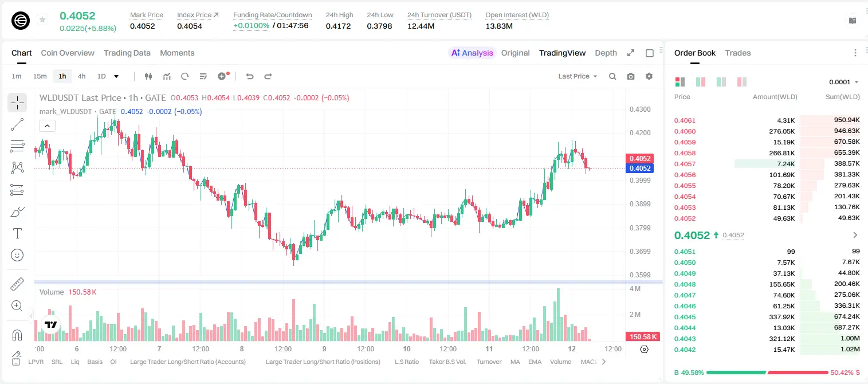The image size is (868, 384).
Task: Open the Coin Overview tab
Action: [x=68, y=53]
